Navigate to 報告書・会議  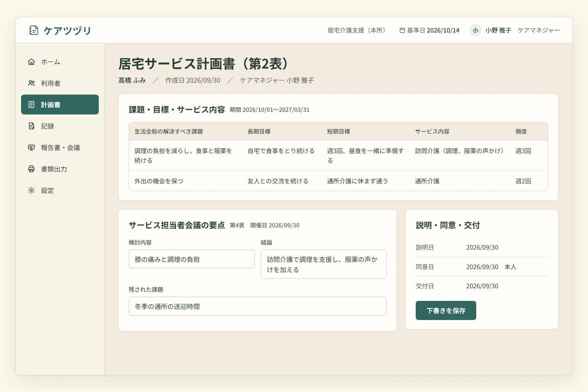(60, 147)
